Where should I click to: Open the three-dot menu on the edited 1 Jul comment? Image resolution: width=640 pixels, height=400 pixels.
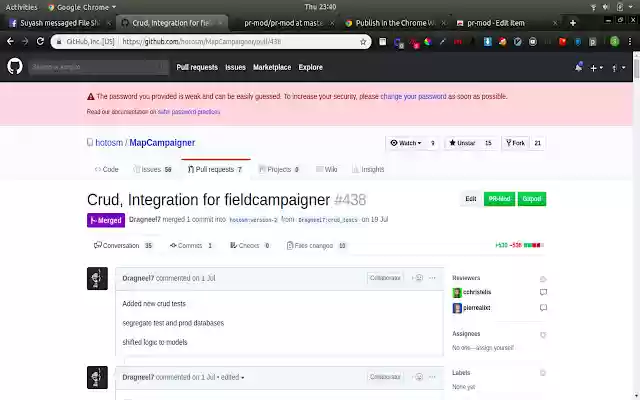(x=433, y=377)
